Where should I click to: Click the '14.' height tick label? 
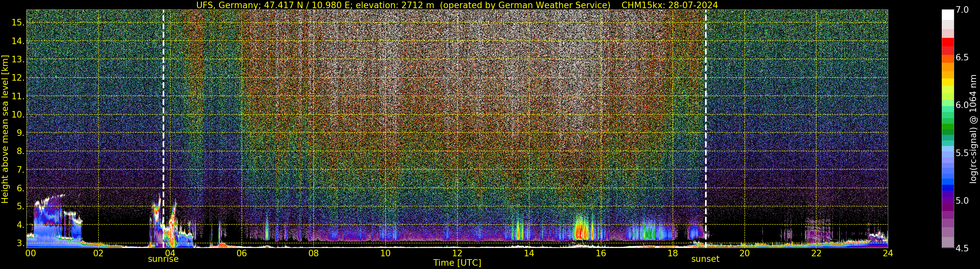pyautogui.click(x=18, y=41)
